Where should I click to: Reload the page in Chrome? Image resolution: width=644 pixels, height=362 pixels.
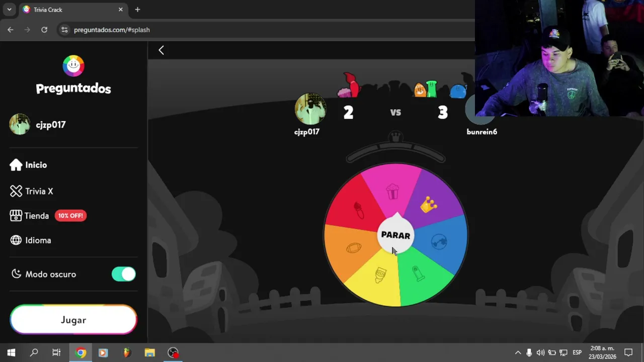44,30
